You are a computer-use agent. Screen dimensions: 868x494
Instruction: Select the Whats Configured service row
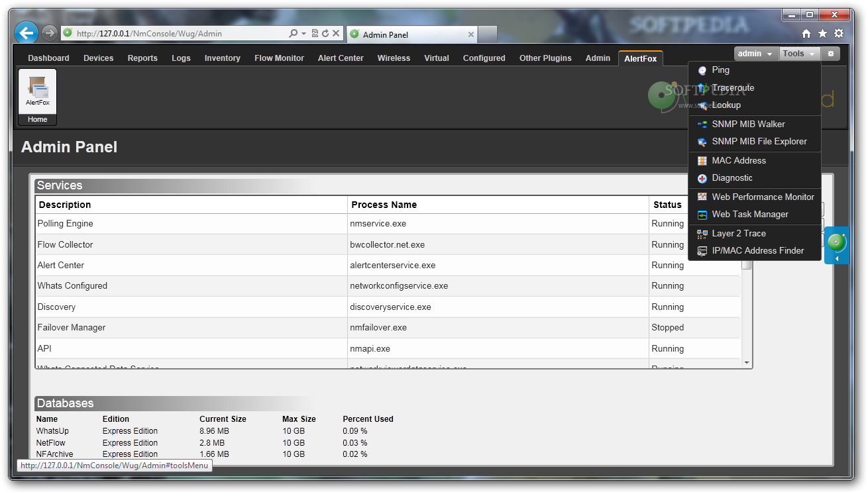(x=388, y=286)
